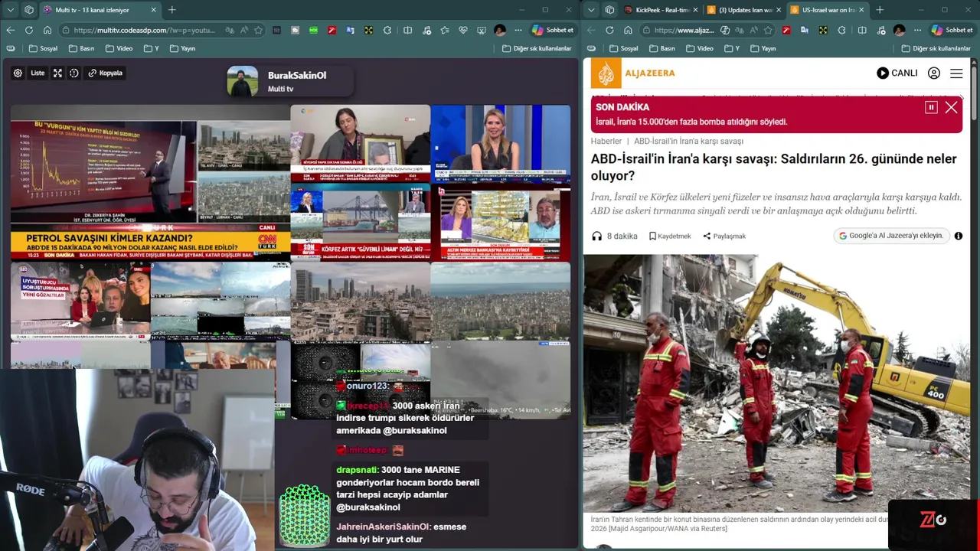Open the Liste view in Multi tv
This screenshot has width=980, height=551.
[38, 73]
